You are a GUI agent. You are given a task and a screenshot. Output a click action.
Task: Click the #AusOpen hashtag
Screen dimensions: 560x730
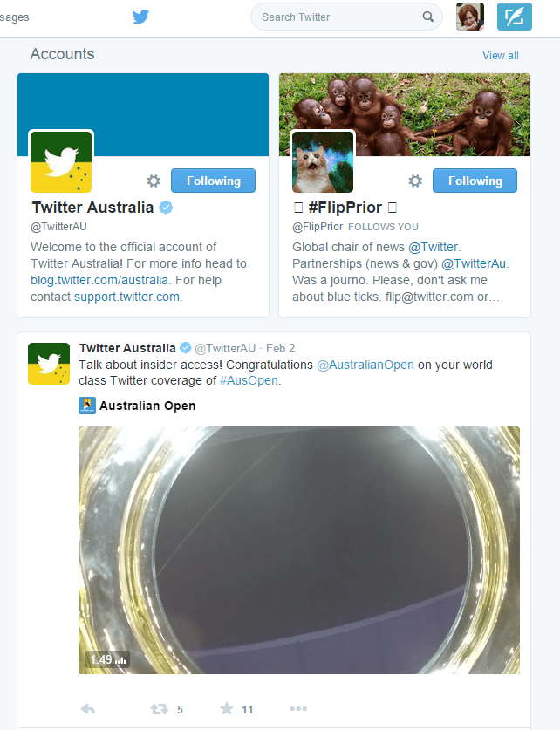[249, 381]
